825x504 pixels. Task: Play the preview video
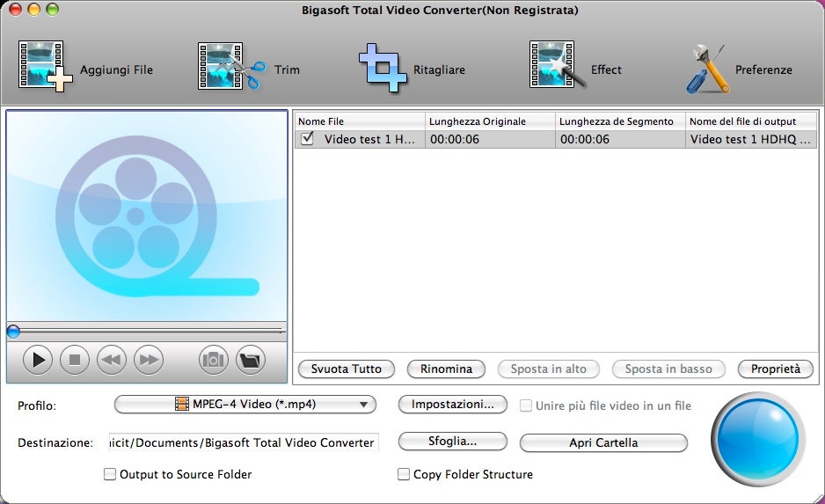[x=38, y=360]
